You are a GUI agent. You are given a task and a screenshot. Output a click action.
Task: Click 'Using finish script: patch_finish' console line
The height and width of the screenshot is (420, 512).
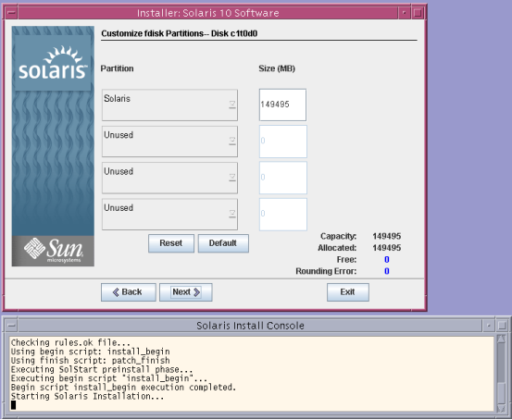90,361
